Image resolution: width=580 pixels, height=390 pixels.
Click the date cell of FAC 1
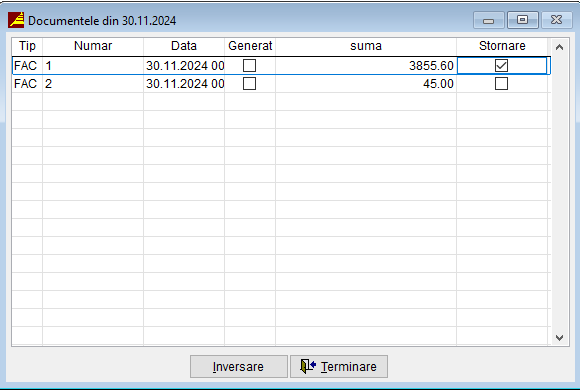184,65
